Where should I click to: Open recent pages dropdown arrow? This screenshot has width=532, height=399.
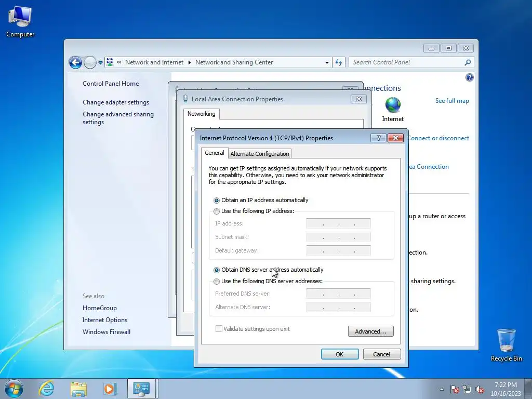[x=100, y=63]
